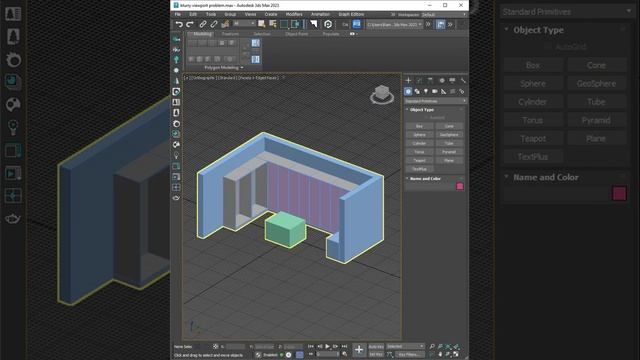Expand the toolbar overflow chevrons after path
This screenshot has height=360, width=640.
[x=428, y=24]
